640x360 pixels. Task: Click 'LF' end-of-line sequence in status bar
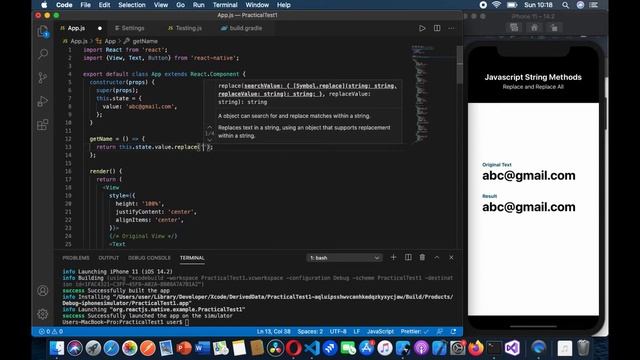coord(356,331)
